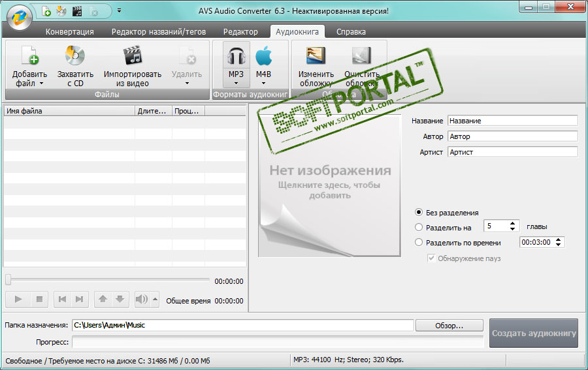Click the Автор input field
This screenshot has width=588, height=370.
click(513, 136)
